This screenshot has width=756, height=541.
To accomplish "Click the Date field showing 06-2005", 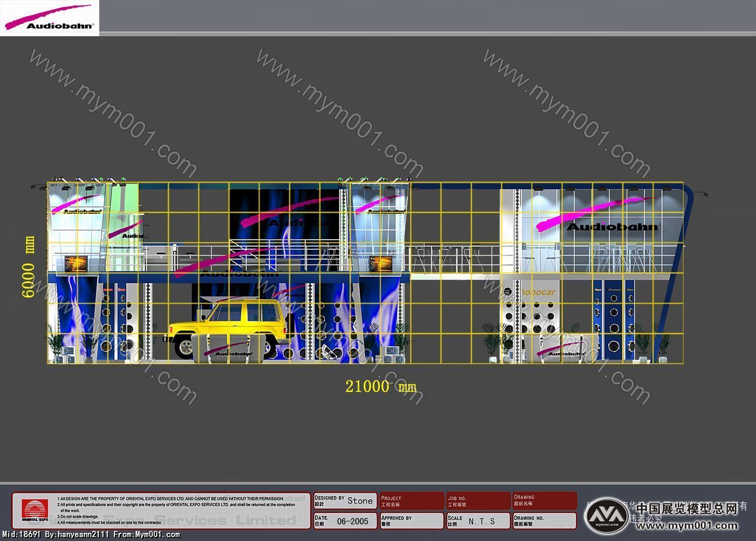I will click(x=345, y=521).
